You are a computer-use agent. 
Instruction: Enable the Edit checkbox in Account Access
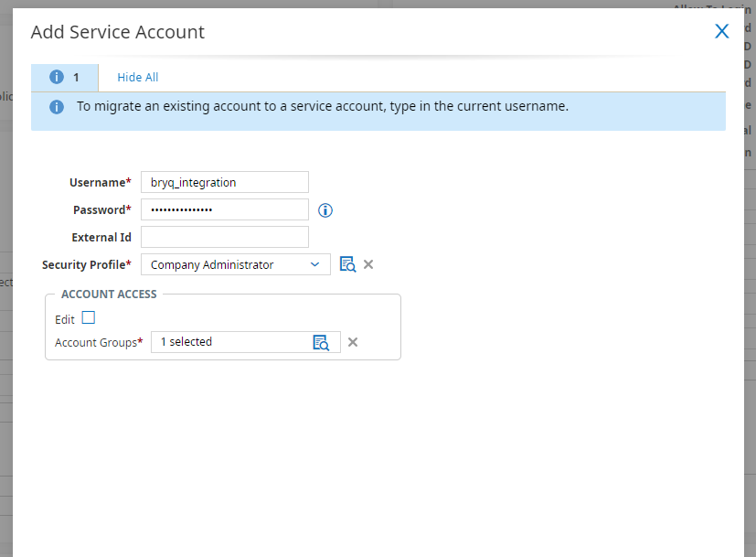[89, 318]
